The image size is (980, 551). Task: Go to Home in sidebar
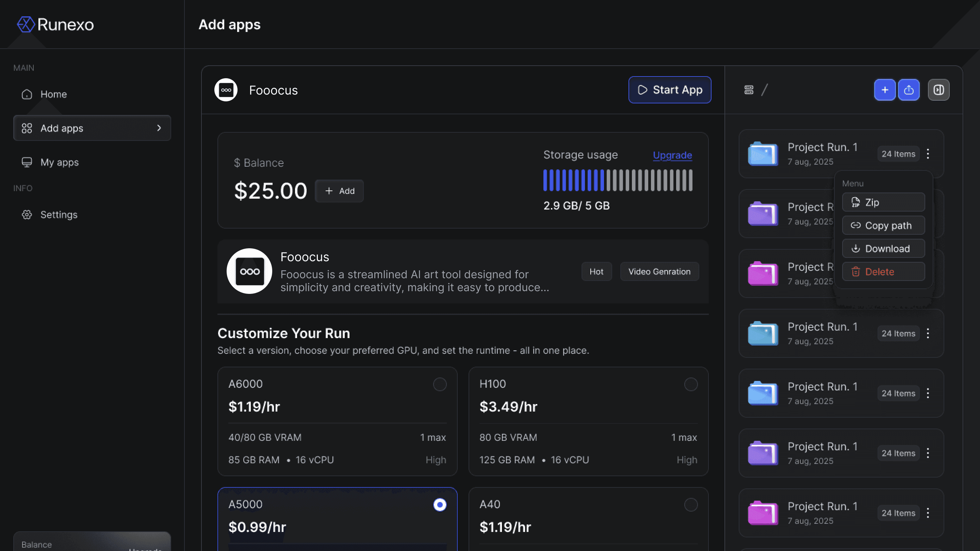[53, 94]
